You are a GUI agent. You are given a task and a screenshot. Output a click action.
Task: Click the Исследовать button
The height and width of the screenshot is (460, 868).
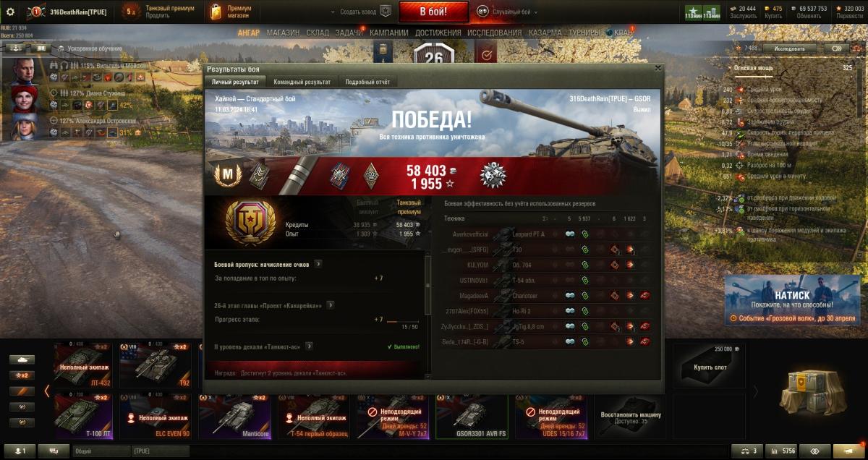(x=789, y=48)
